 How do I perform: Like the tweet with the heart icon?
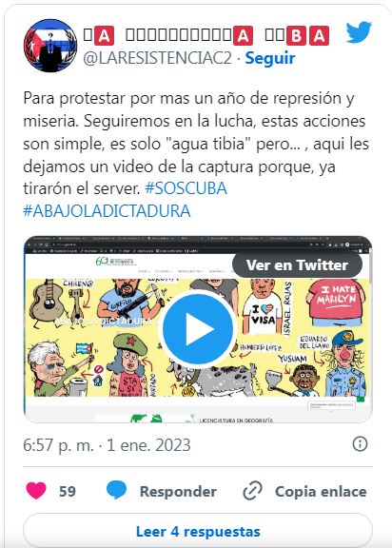click(x=36, y=490)
